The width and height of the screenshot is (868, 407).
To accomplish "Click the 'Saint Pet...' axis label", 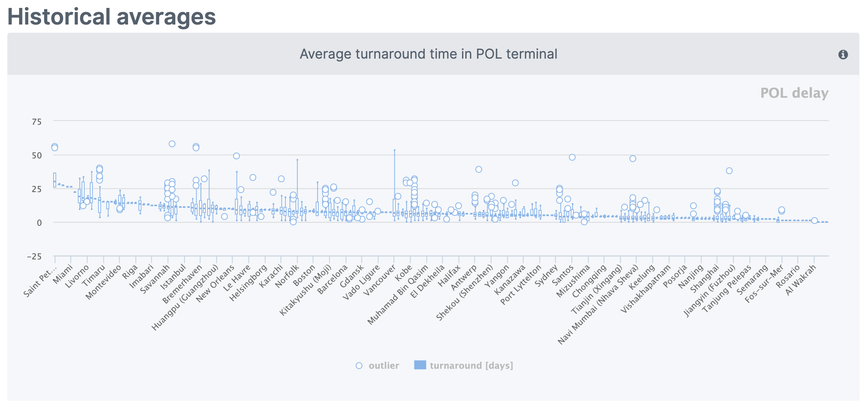I will [x=40, y=281].
